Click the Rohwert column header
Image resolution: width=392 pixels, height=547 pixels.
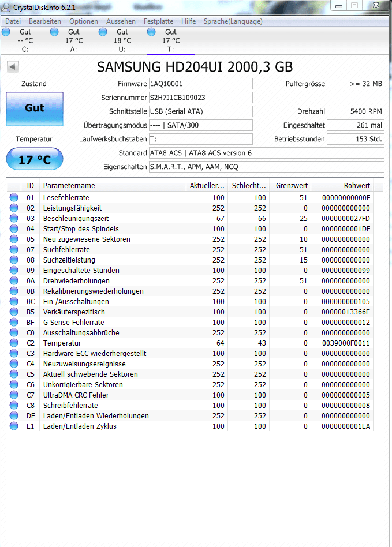tap(342, 186)
